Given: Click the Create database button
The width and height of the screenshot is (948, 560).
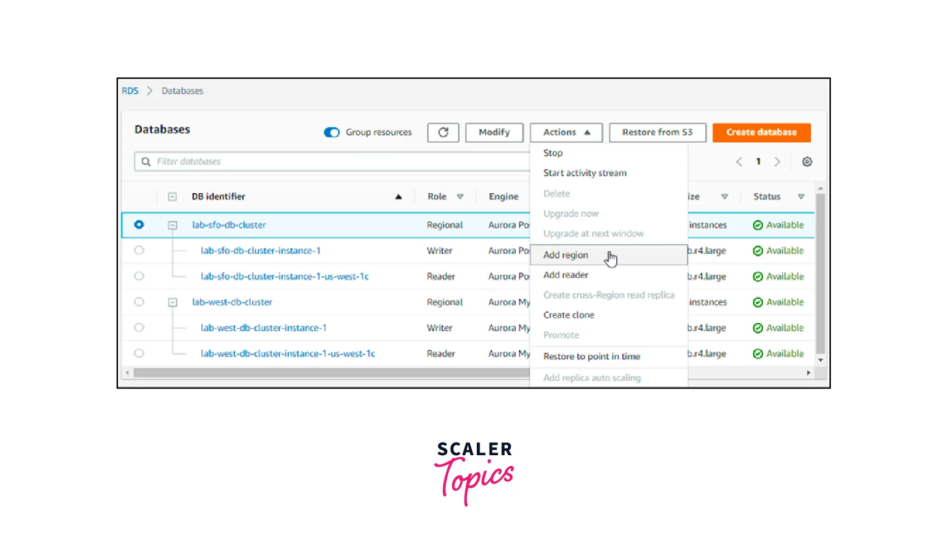Looking at the screenshot, I should [x=761, y=133].
